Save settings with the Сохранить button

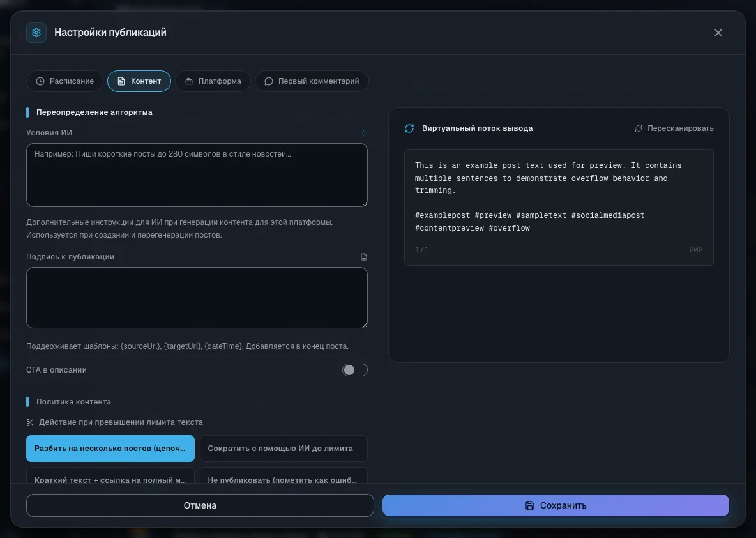coord(556,505)
